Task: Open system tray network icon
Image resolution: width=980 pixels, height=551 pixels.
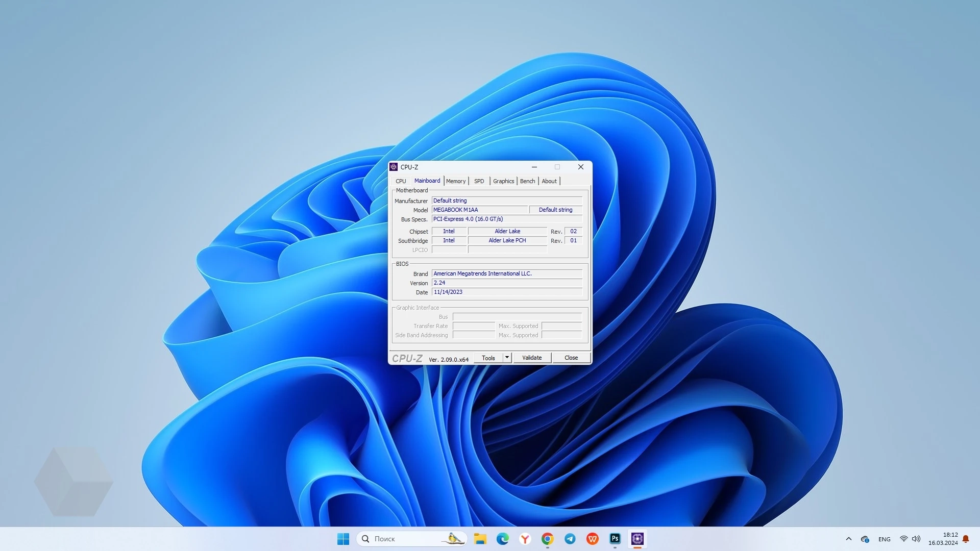Action: pyautogui.click(x=902, y=539)
